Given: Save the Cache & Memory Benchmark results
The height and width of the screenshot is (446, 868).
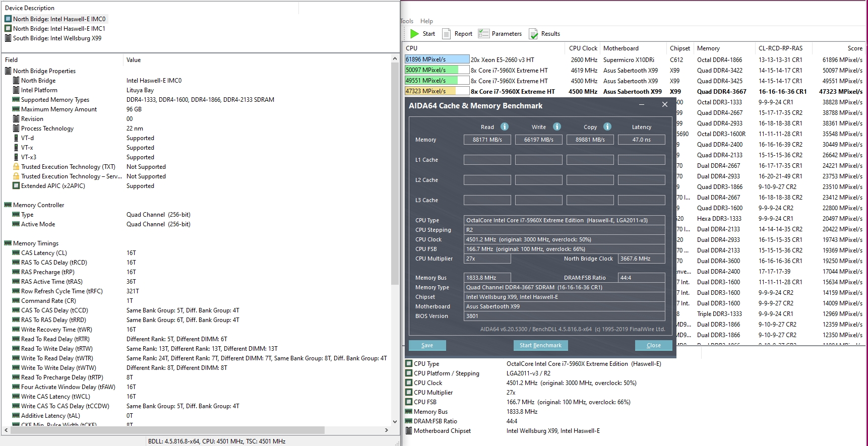Looking at the screenshot, I should 427,345.
